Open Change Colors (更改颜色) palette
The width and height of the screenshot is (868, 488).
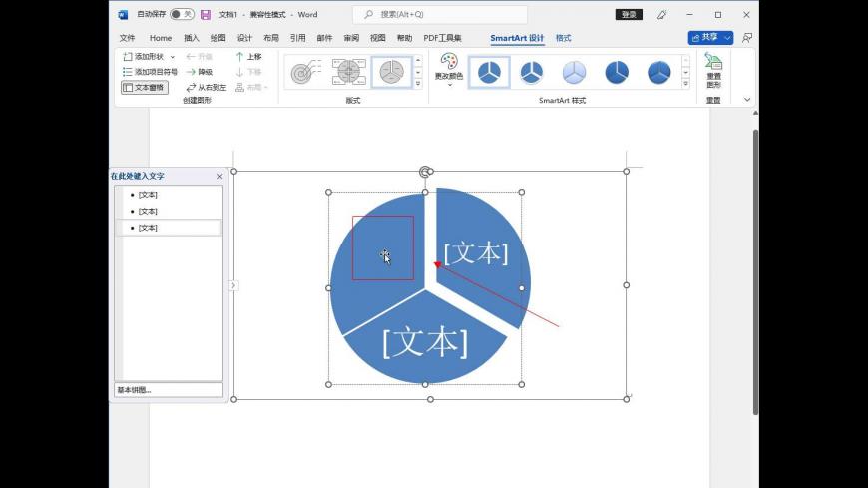click(x=448, y=64)
